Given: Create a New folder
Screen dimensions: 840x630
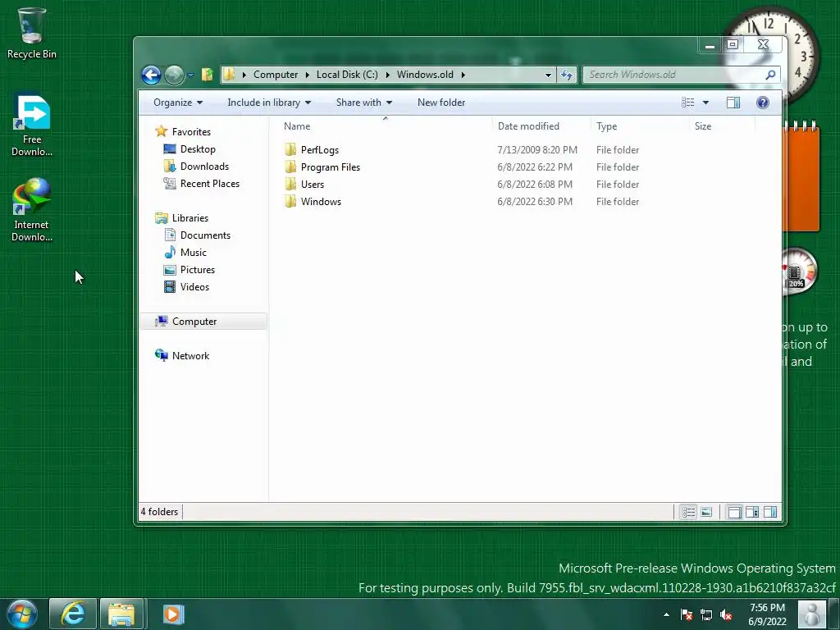Looking at the screenshot, I should pyautogui.click(x=441, y=103).
